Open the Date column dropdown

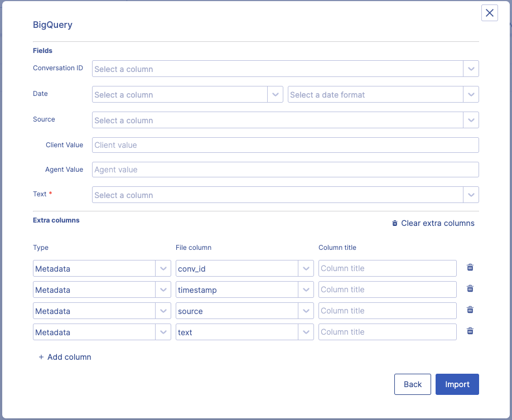click(187, 95)
